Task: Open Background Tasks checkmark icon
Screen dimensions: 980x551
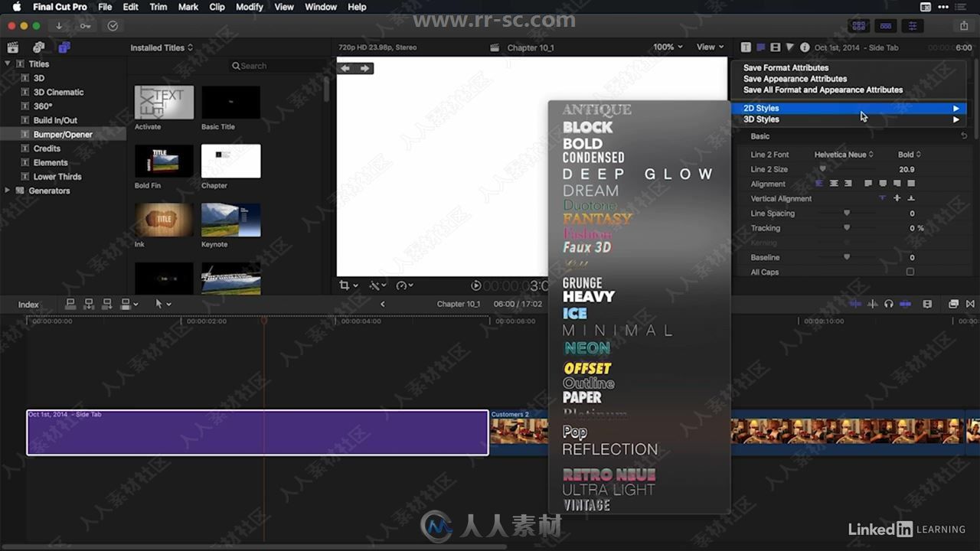Action: click(113, 26)
